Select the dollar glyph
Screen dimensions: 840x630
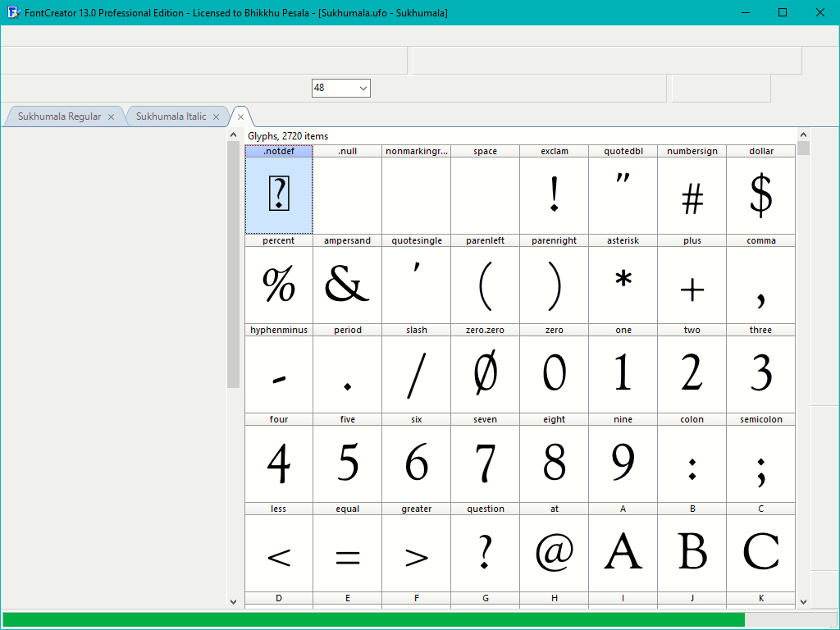[760, 189]
